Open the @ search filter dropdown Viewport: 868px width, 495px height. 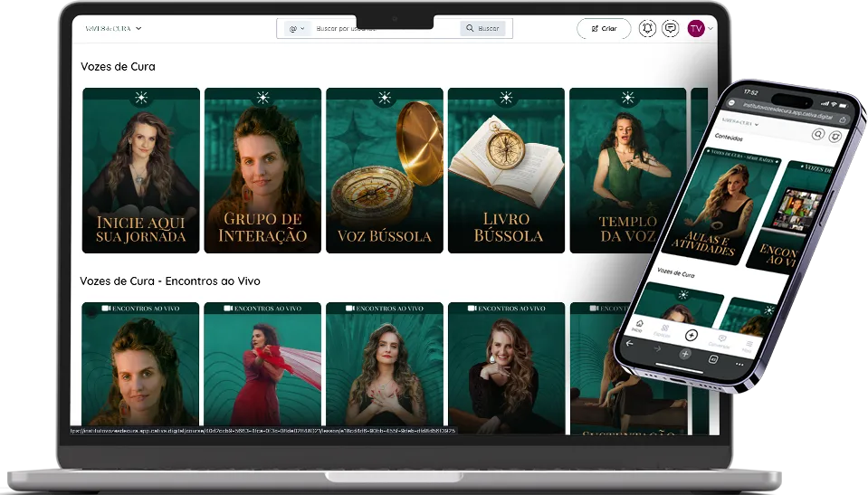[297, 29]
